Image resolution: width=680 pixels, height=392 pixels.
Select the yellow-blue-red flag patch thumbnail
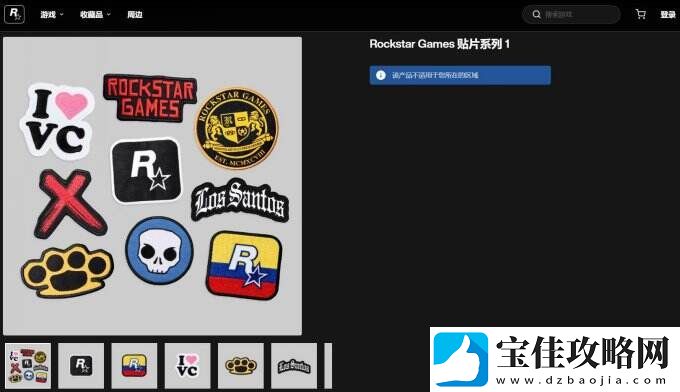[134, 366]
